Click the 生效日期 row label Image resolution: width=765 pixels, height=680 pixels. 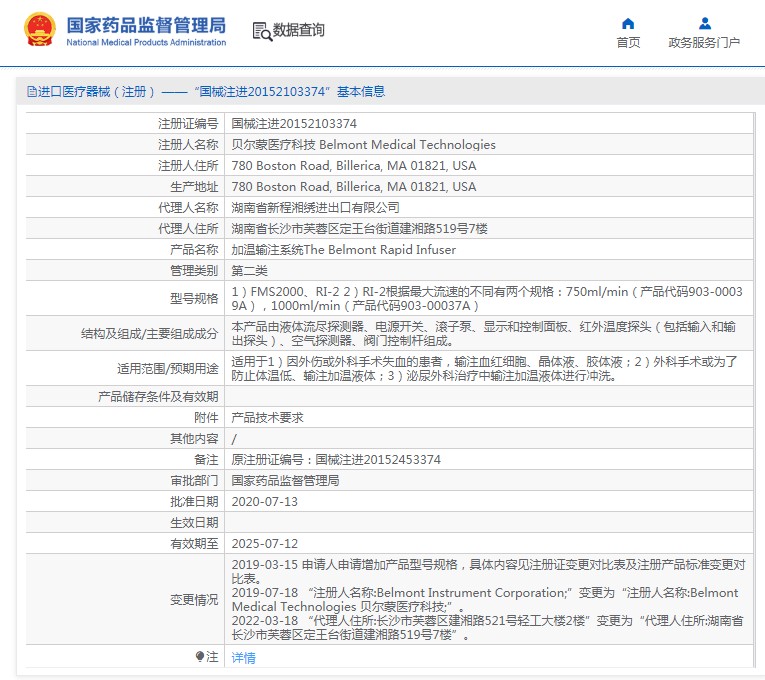(194, 522)
